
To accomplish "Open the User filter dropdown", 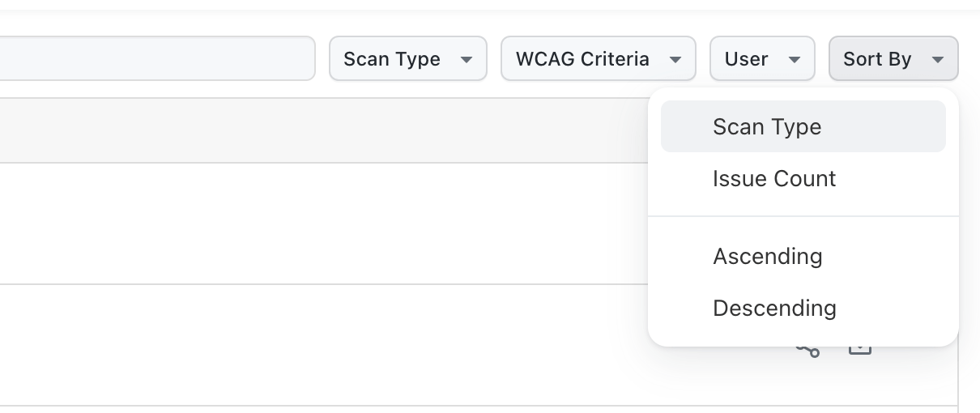I will 761,58.
